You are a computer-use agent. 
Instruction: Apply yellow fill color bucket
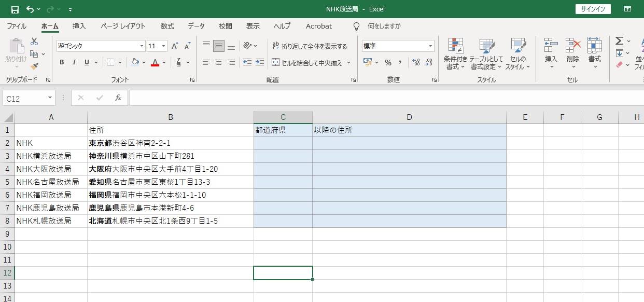point(135,62)
